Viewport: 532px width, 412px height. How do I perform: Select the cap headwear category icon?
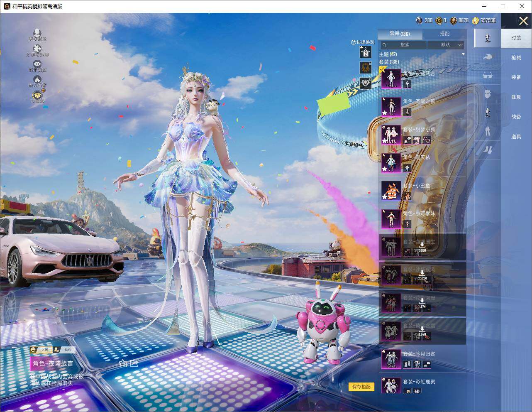(488, 57)
